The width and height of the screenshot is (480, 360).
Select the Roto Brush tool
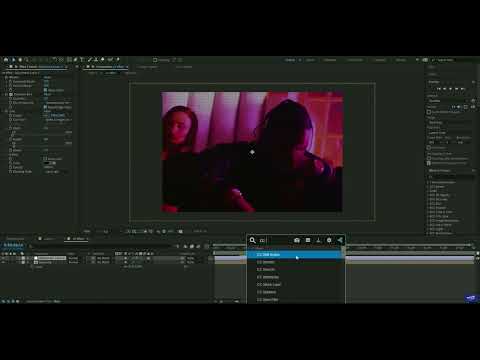pos(110,60)
